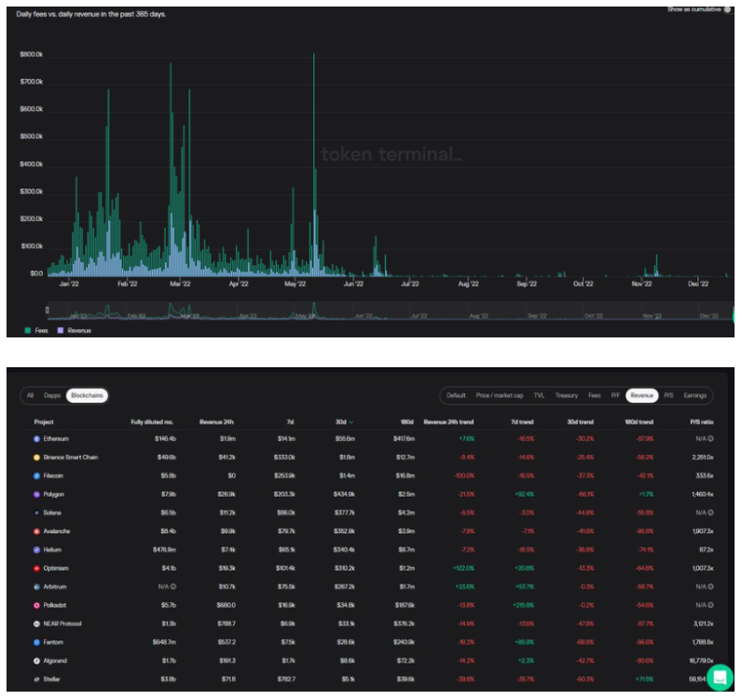The image size is (742, 700).
Task: Toggle the Fees legend swatch
Action: click(27, 330)
